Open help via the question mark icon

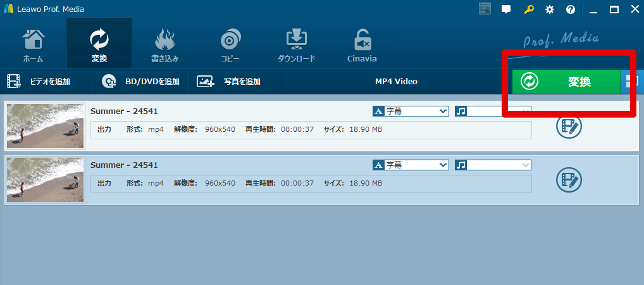point(571,9)
